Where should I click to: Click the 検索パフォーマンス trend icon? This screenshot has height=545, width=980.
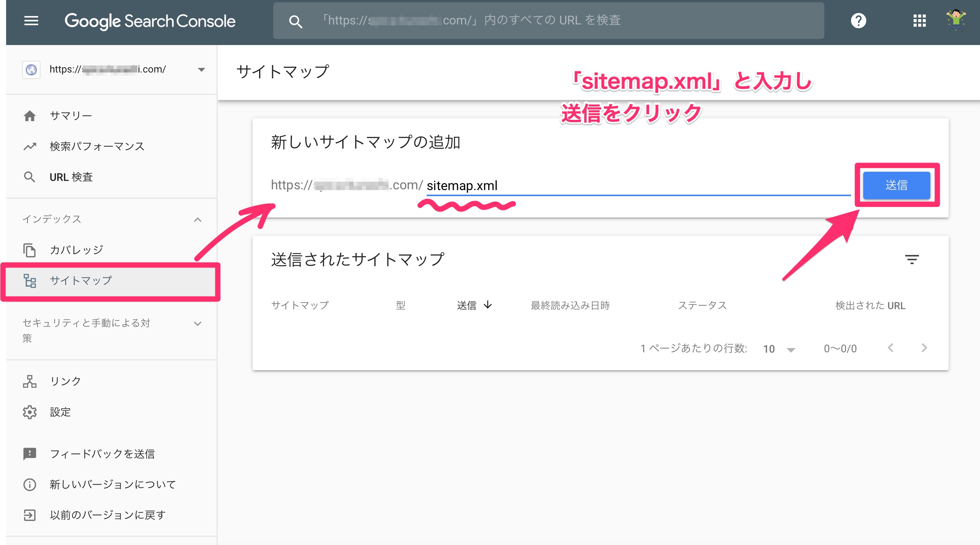click(30, 146)
